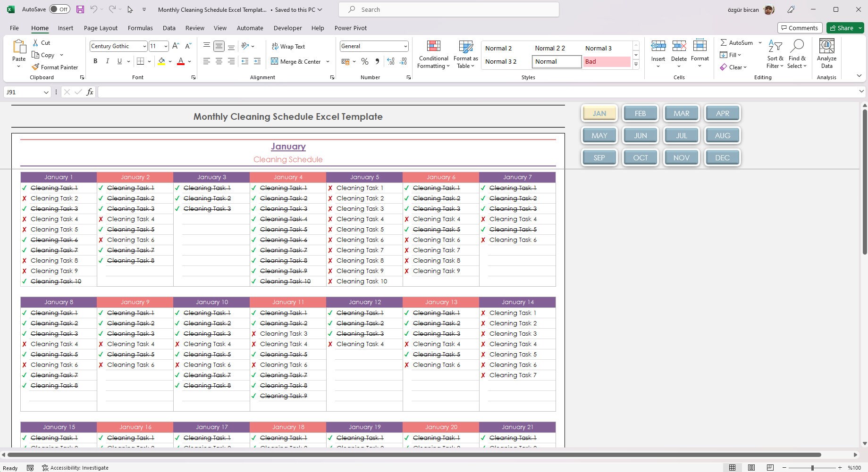Apply Percent Style format
The width and height of the screenshot is (868, 472).
click(364, 61)
